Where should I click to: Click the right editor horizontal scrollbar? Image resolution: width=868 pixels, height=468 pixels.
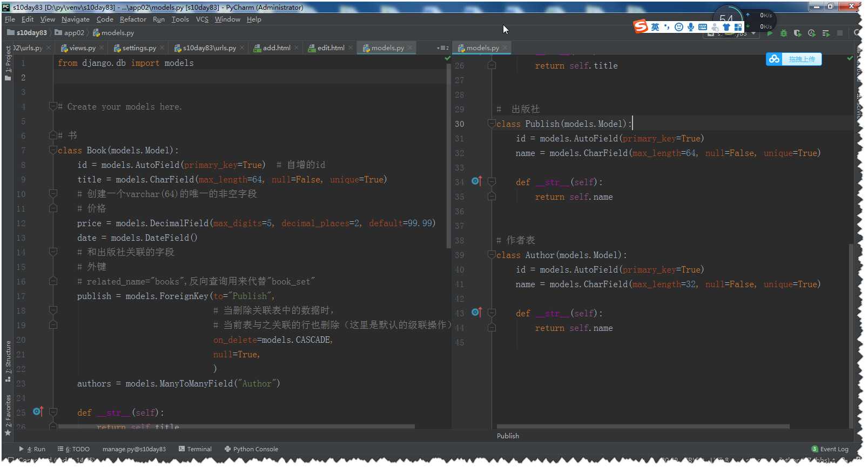[x=643, y=426]
